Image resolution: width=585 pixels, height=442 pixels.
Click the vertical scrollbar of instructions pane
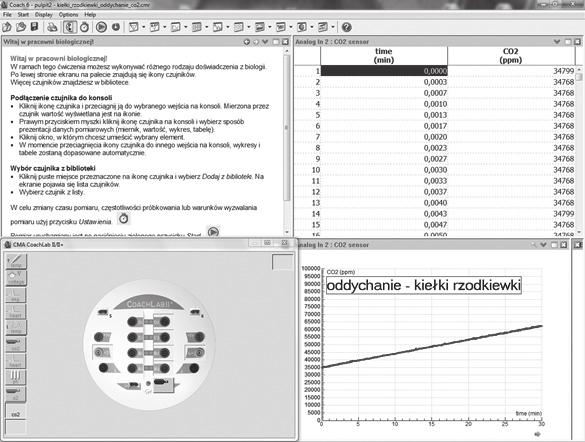coord(287,127)
